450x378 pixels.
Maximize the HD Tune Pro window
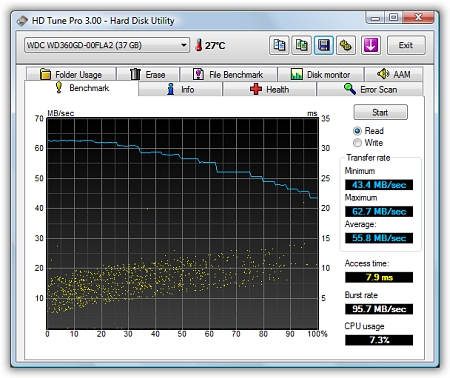(x=394, y=18)
